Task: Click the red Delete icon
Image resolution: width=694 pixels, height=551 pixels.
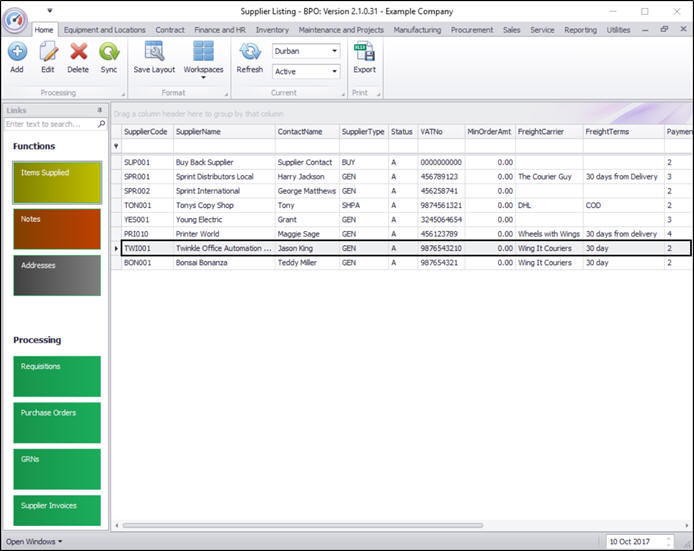Action: pyautogui.click(x=78, y=52)
